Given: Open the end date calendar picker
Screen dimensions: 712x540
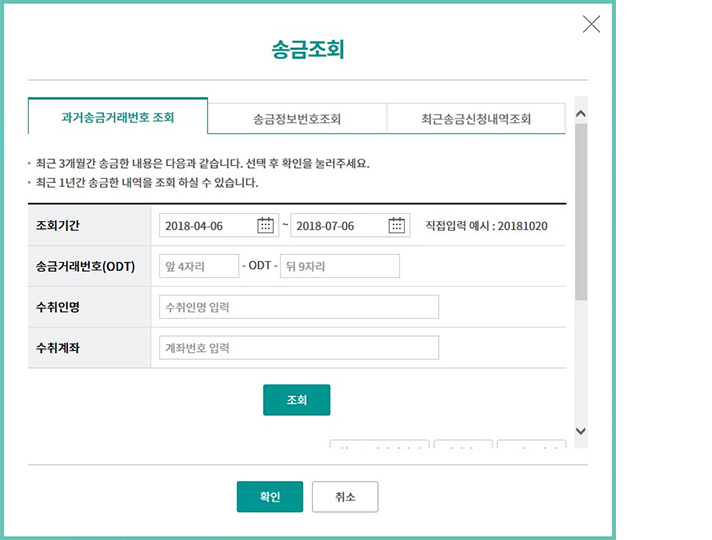Looking at the screenshot, I should click(x=397, y=225).
